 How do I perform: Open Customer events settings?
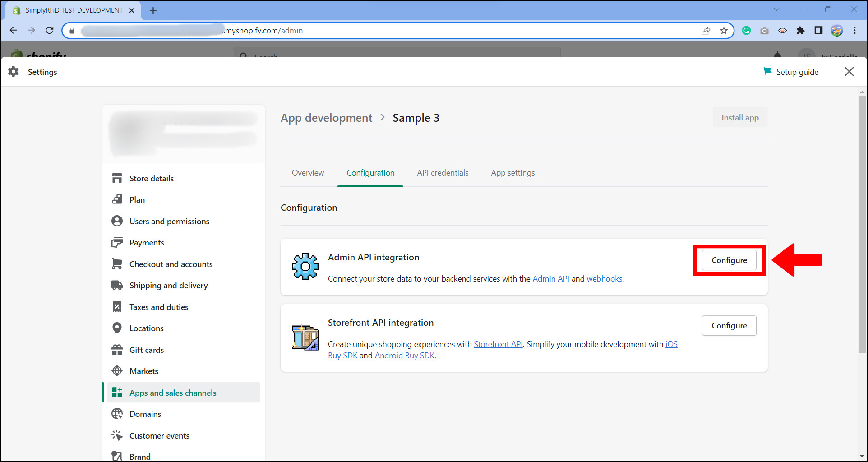point(183,435)
